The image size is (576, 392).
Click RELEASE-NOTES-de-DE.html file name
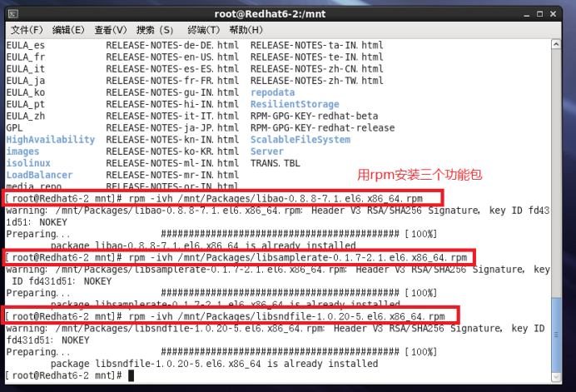click(172, 45)
